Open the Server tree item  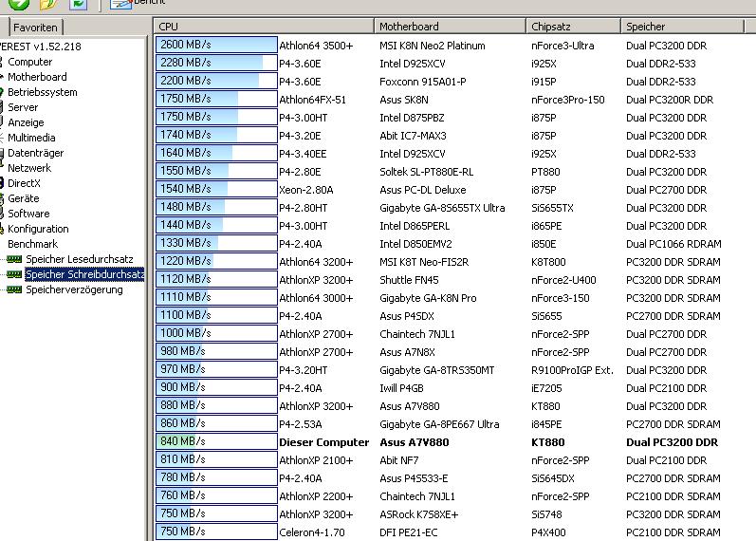23,107
